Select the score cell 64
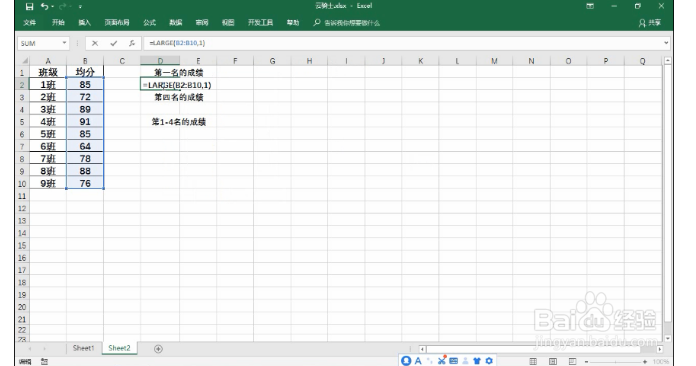Screen dimensions: 696x366 [85, 146]
